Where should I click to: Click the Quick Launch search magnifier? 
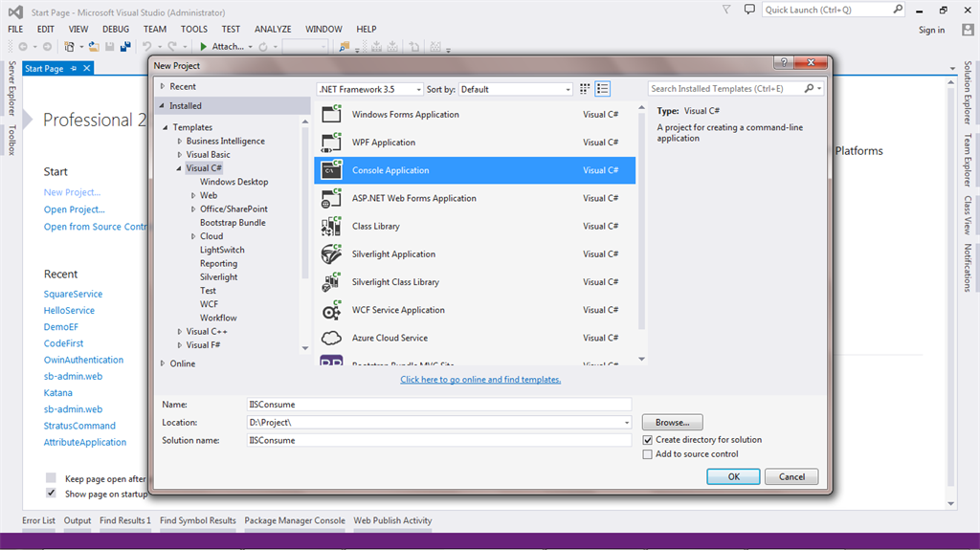[898, 10]
